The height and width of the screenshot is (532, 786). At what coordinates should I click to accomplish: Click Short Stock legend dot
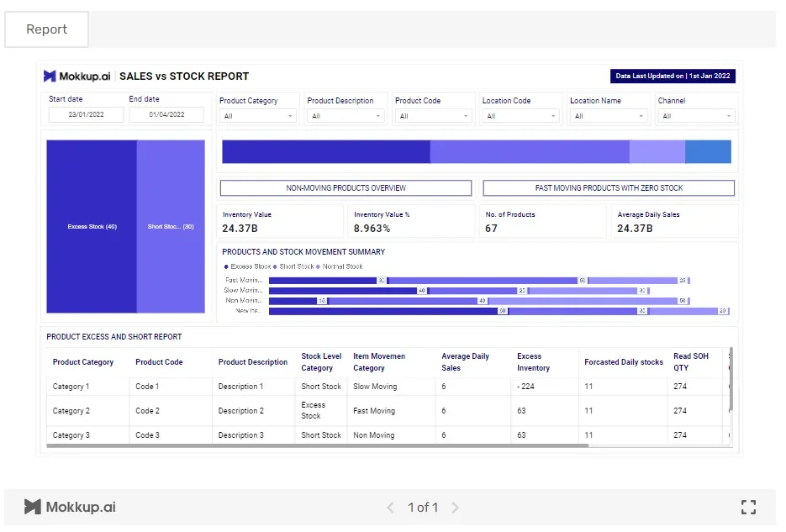coord(275,266)
